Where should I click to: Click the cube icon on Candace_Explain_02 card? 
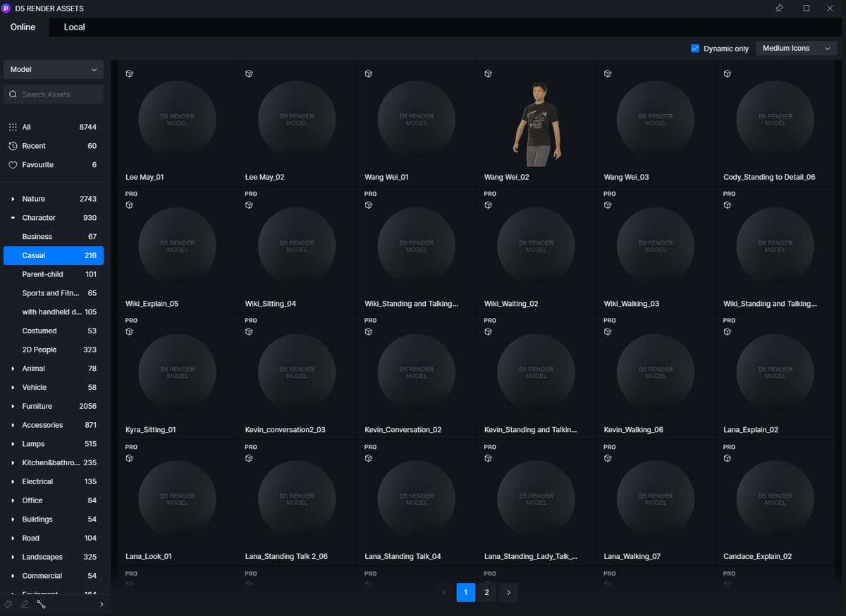(728, 458)
